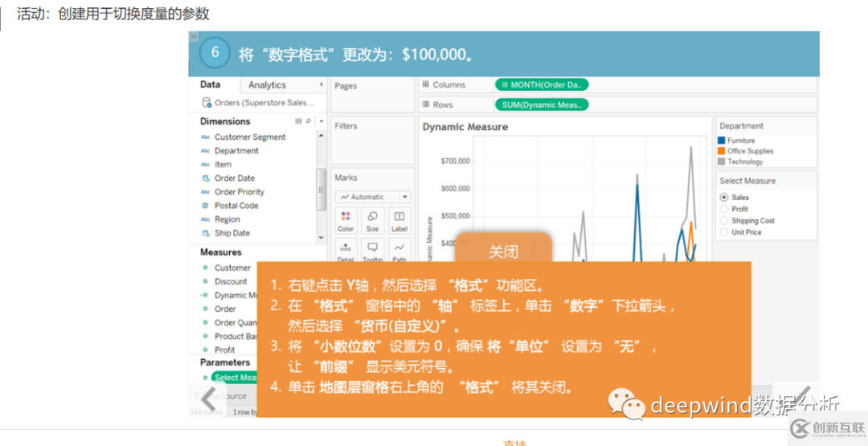Click the Analytics tab switcher arrows
868x446 pixels.
321,84
